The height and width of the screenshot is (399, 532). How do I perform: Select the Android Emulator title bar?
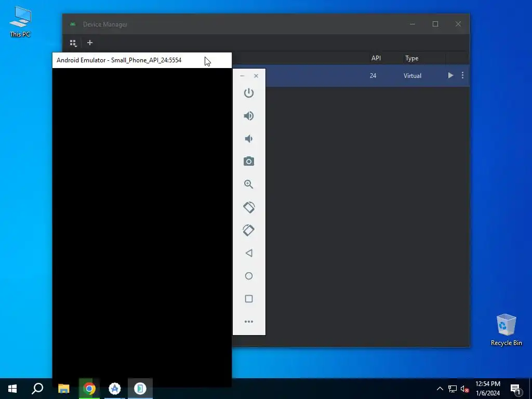(x=142, y=60)
